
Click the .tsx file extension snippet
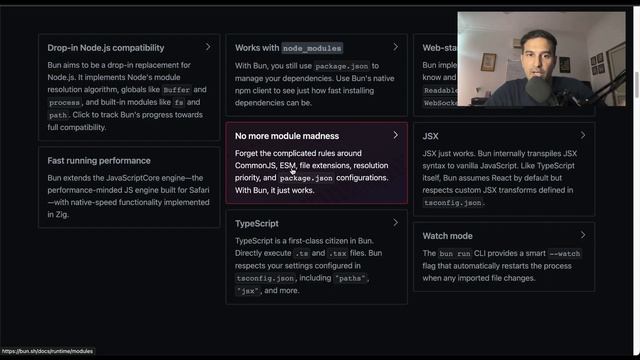pos(338,253)
